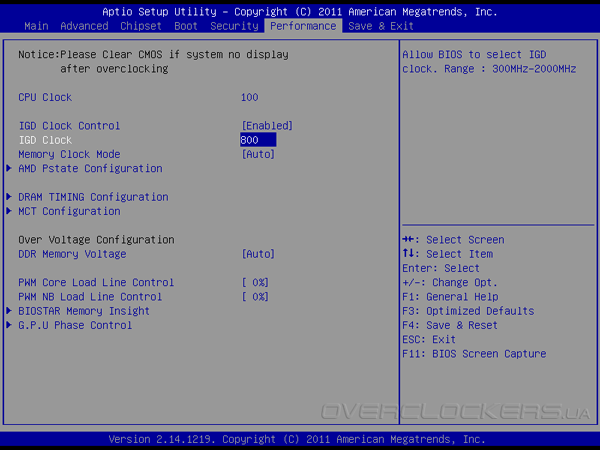This screenshot has width=600, height=450.
Task: Select the IGD Clock label
Action: point(45,140)
